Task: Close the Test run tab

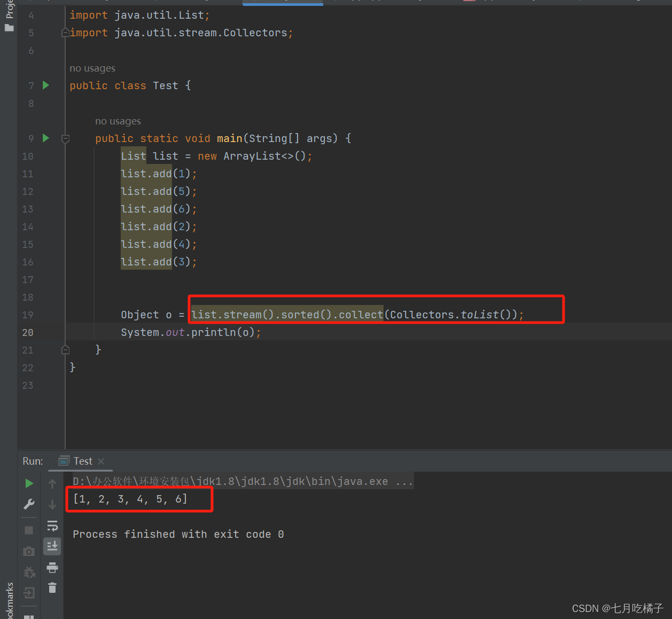Action: [101, 461]
